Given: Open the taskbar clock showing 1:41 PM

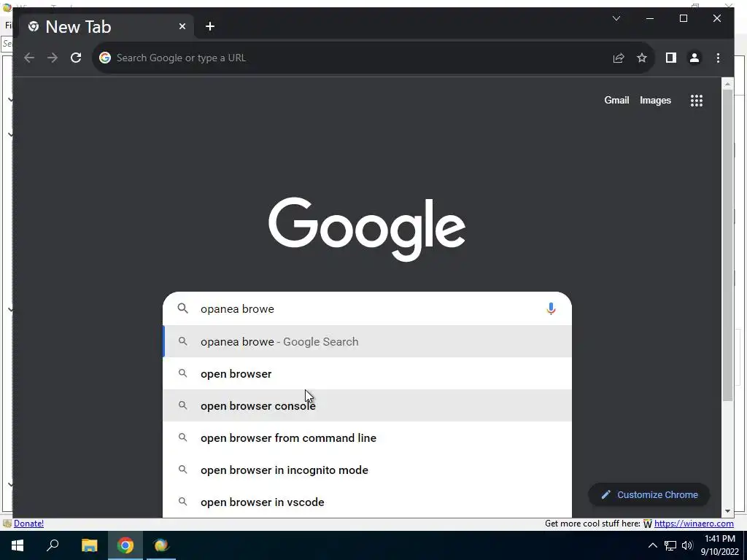Looking at the screenshot, I should click(720, 545).
